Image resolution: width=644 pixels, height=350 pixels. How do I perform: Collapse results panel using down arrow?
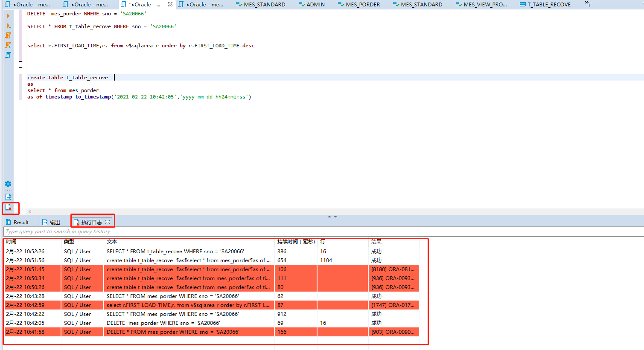[335, 216]
